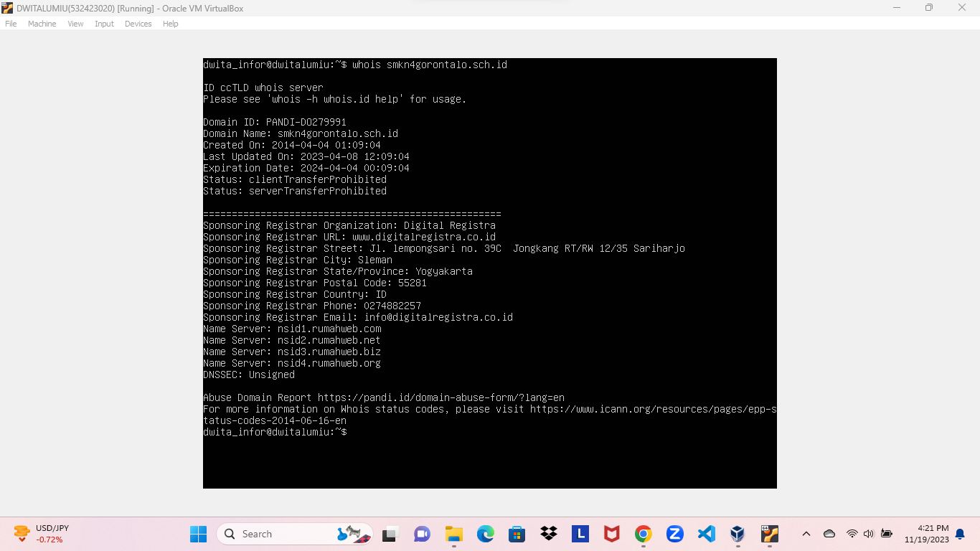Open USD/JPY widget on taskbar
Screen dimensions: 980x551
click(41, 534)
